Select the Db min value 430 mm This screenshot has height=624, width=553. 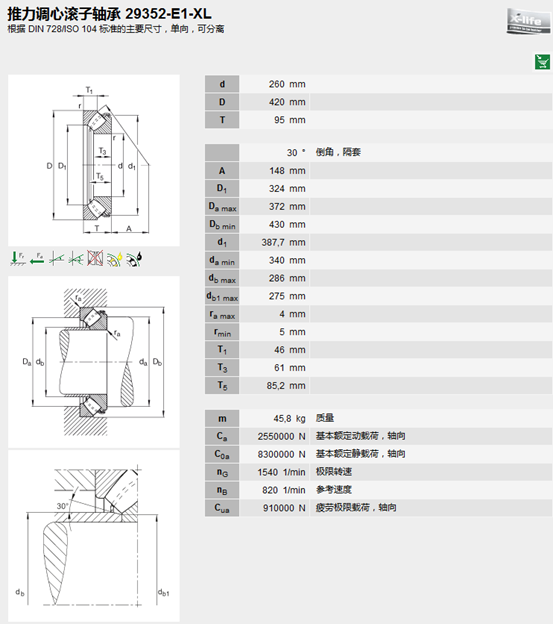click(287, 224)
